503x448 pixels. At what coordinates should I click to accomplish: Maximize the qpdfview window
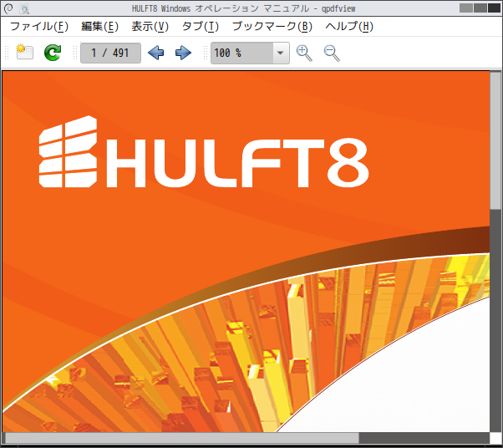[480, 8]
